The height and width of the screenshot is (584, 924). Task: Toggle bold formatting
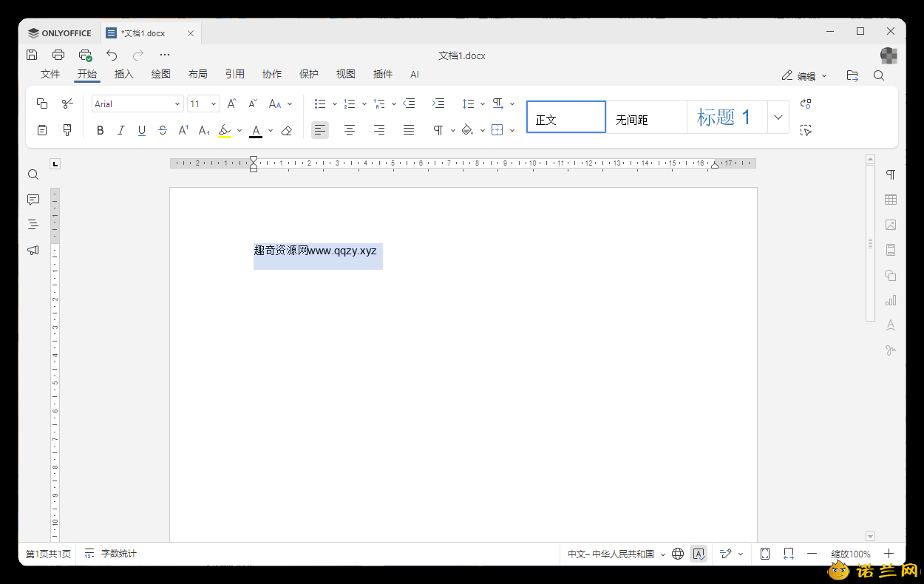[x=101, y=130]
